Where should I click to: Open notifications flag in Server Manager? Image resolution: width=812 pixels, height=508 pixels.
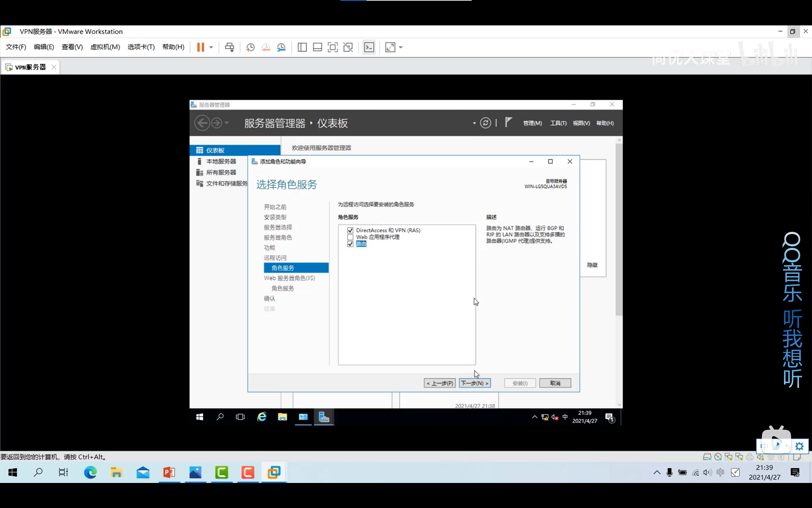508,122
